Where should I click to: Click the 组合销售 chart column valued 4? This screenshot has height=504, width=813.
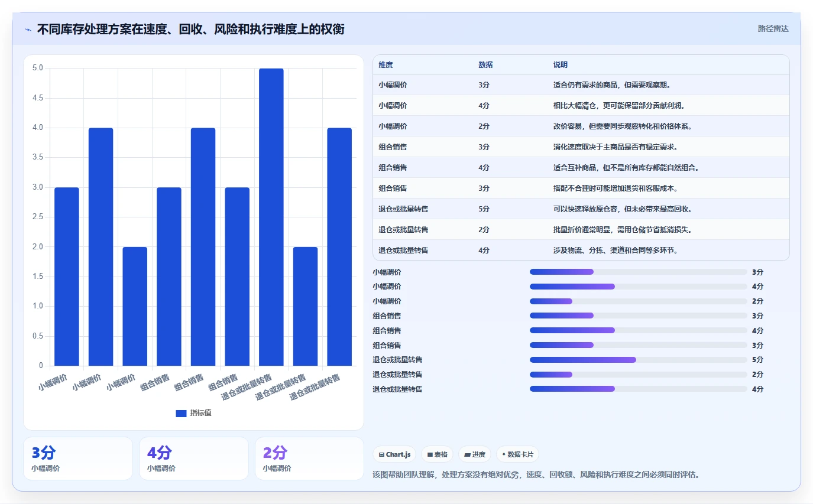click(x=203, y=247)
